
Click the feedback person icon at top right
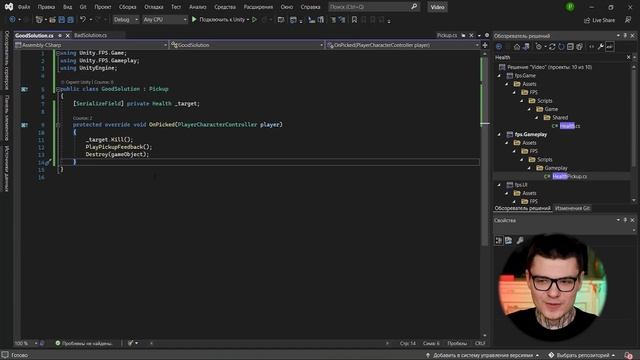(x=628, y=20)
